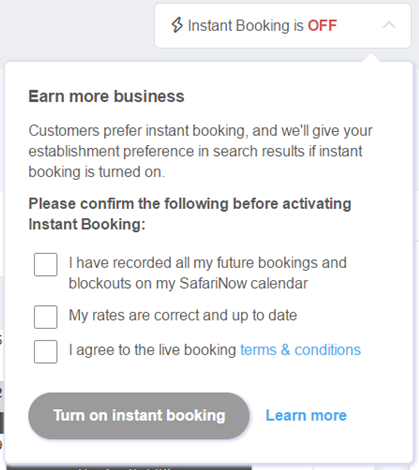Click the lightning bolt Instant Booking icon
Screen dimensions: 419x470
pyautogui.click(x=177, y=25)
